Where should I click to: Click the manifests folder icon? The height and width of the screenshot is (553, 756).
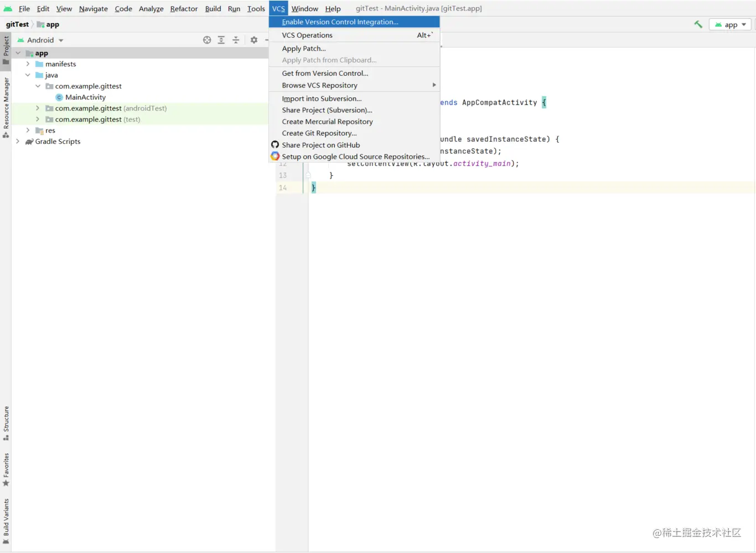[x=39, y=64]
